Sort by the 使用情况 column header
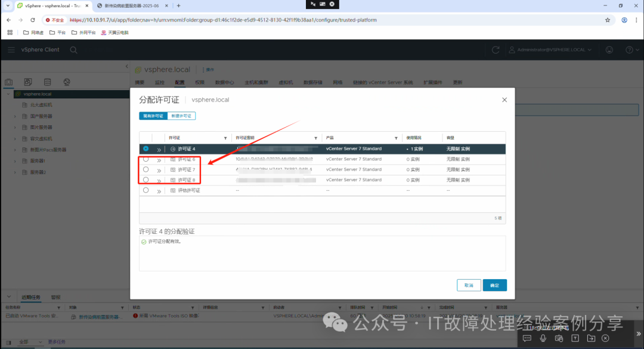The width and height of the screenshot is (644, 349). (414, 138)
